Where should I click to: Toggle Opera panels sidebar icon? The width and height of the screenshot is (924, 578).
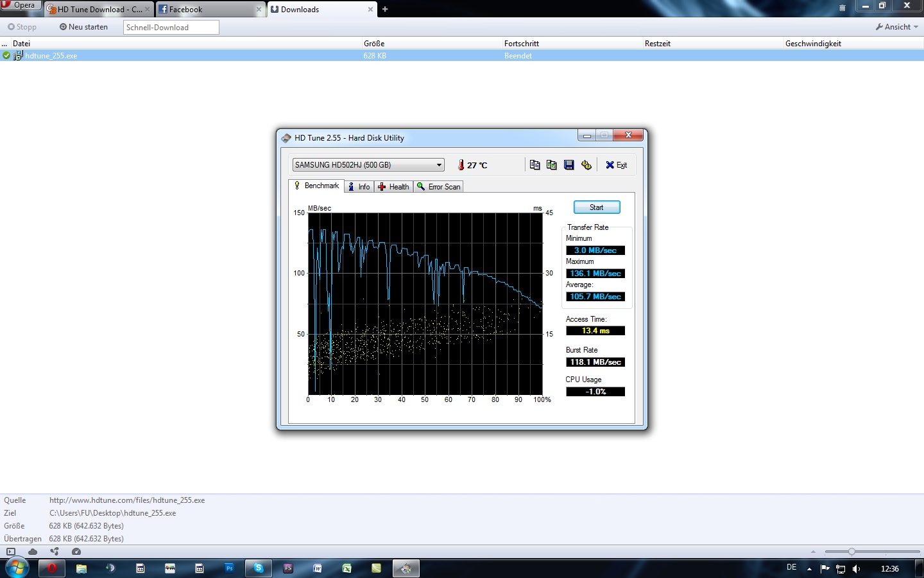[x=11, y=552]
